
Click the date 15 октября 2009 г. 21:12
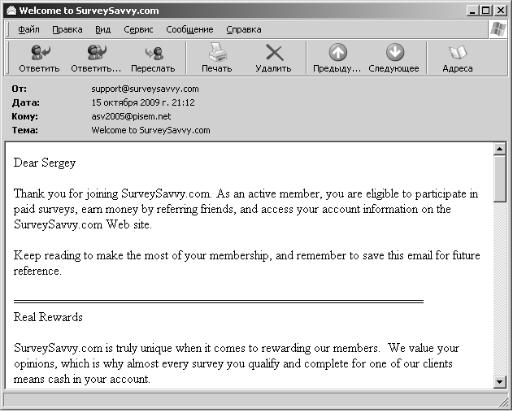coord(143,103)
